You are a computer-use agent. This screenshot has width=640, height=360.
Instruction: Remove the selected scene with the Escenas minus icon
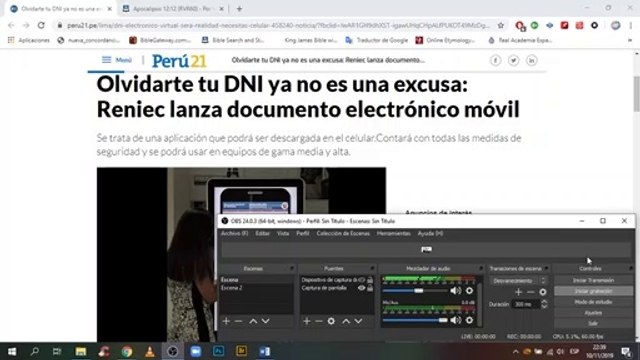click(239, 321)
